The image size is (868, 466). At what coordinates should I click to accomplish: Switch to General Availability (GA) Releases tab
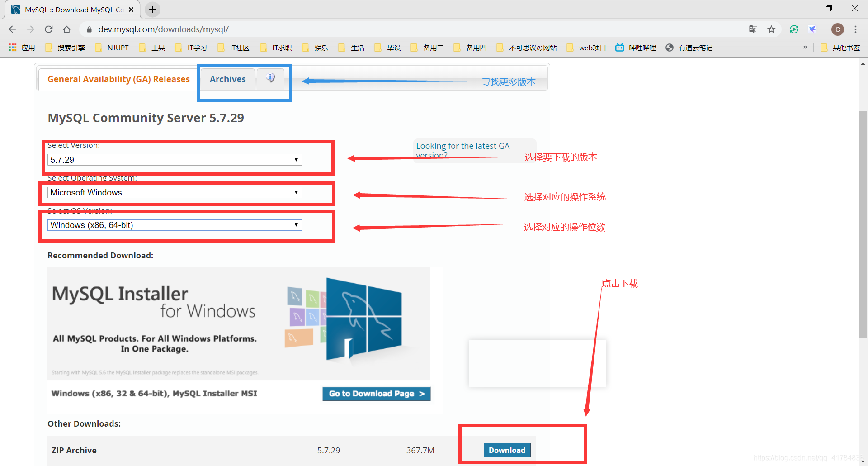pos(118,79)
